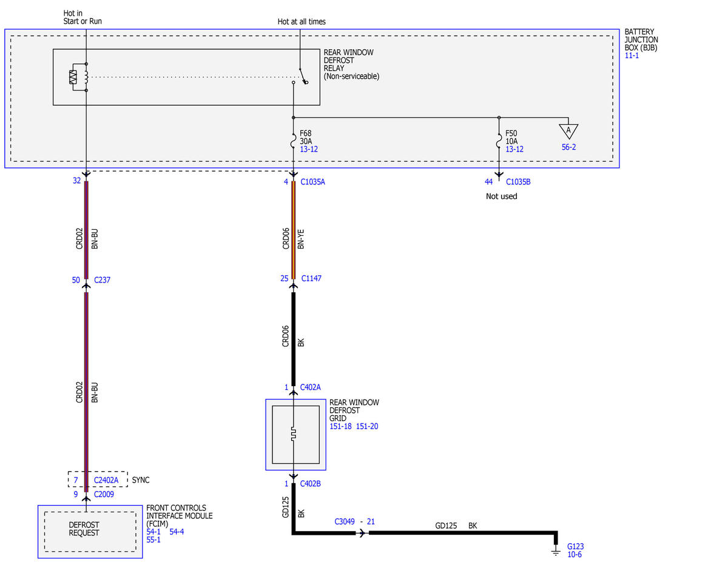The image size is (728, 562).
Task: Select the C402A connector label
Action: pyautogui.click(x=311, y=387)
